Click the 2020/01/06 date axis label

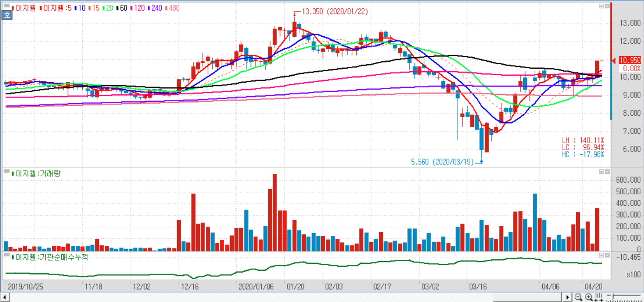click(256, 286)
